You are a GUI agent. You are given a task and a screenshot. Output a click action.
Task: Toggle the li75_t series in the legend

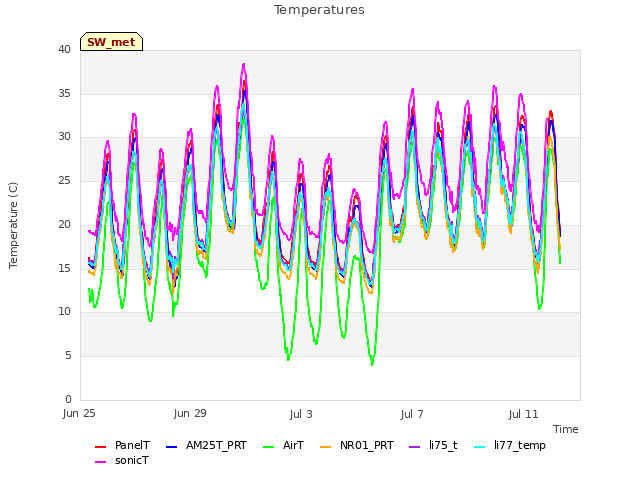click(433, 445)
